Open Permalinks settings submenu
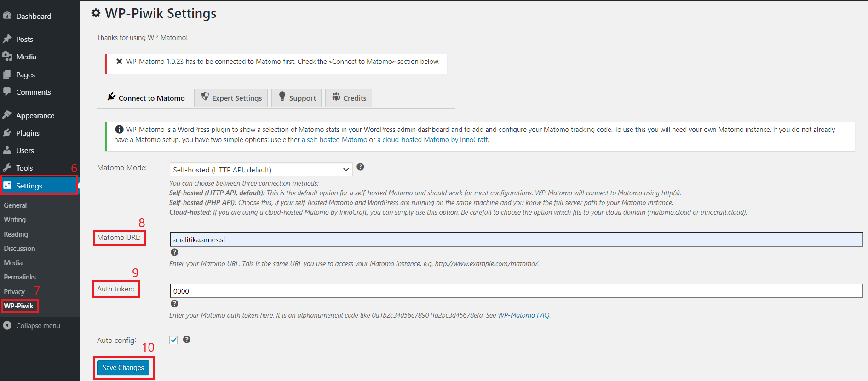This screenshot has width=868, height=381. point(20,277)
